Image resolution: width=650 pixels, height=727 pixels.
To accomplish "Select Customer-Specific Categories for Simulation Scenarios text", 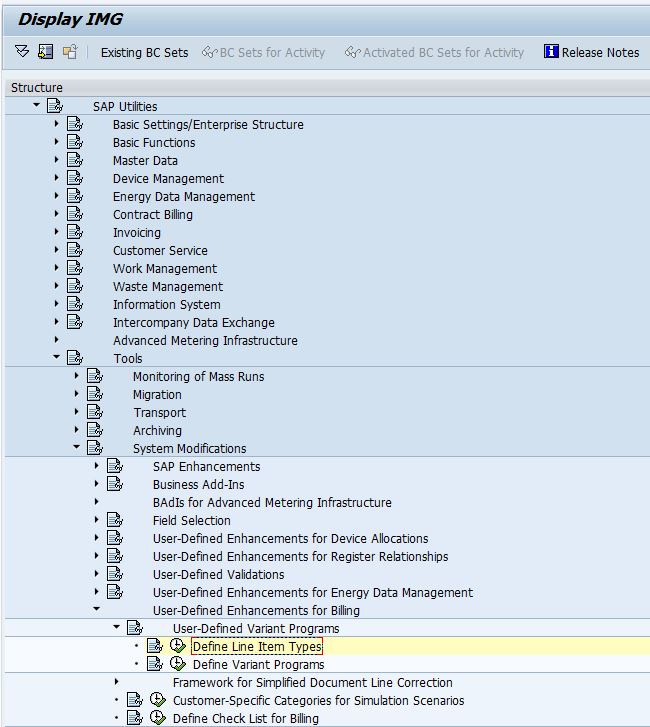I will pos(319,701).
